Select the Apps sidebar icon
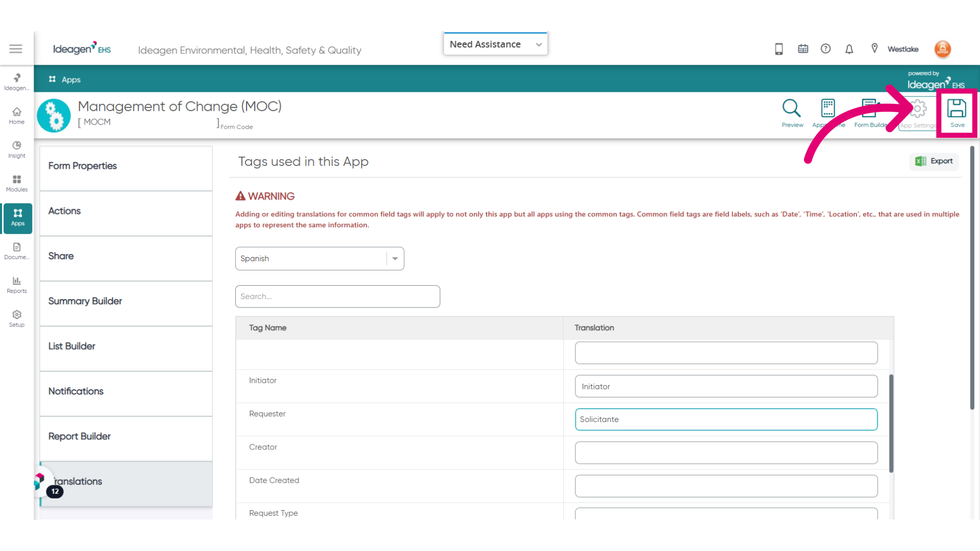Image resolution: width=980 pixels, height=551 pixels. pyautogui.click(x=18, y=218)
